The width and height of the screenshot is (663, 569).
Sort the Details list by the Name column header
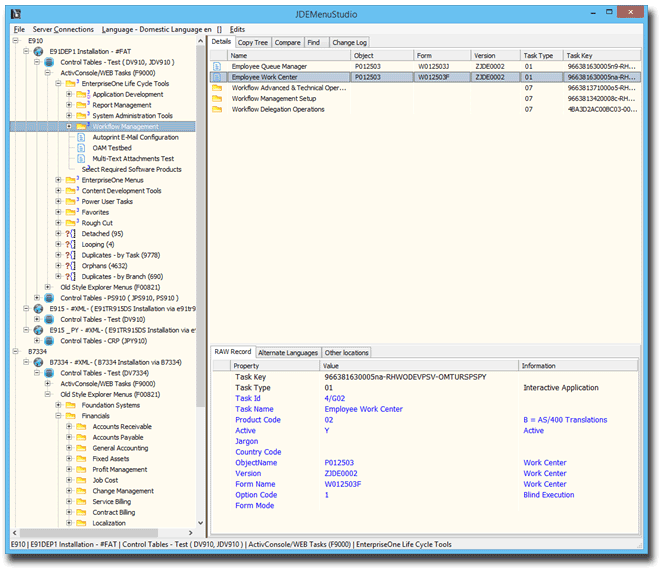pyautogui.click(x=289, y=55)
